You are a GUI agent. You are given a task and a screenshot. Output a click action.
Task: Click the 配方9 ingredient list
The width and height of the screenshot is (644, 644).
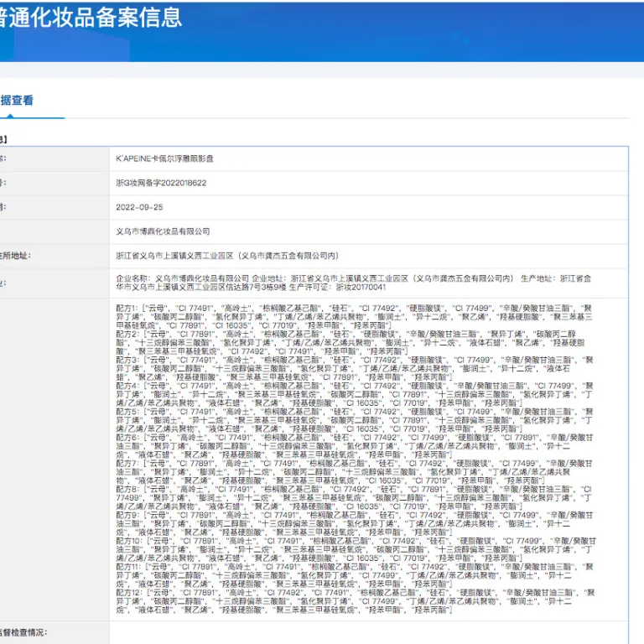point(355,523)
